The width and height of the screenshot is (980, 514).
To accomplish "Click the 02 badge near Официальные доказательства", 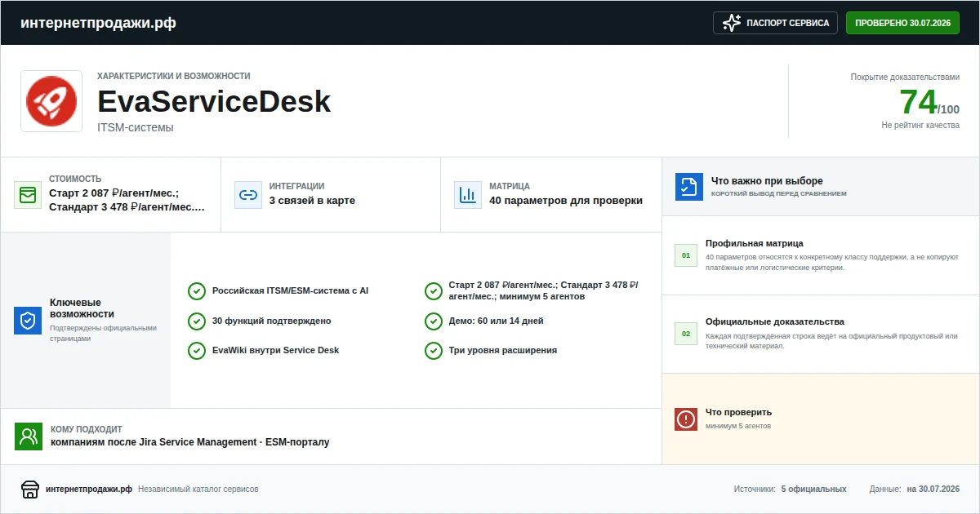I will coord(686,334).
